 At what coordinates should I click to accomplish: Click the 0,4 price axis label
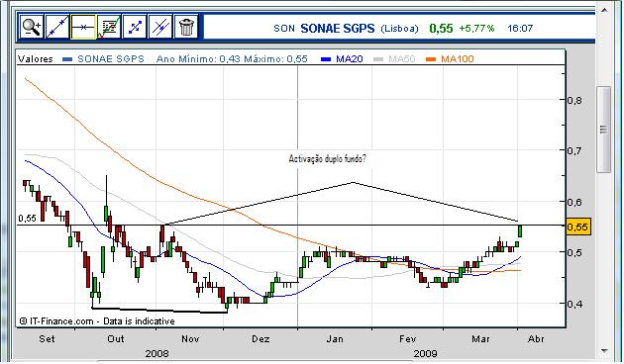(574, 304)
